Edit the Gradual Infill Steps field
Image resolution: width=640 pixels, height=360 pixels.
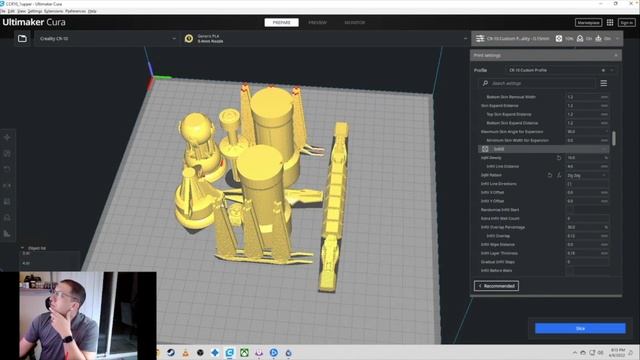[x=587, y=262]
